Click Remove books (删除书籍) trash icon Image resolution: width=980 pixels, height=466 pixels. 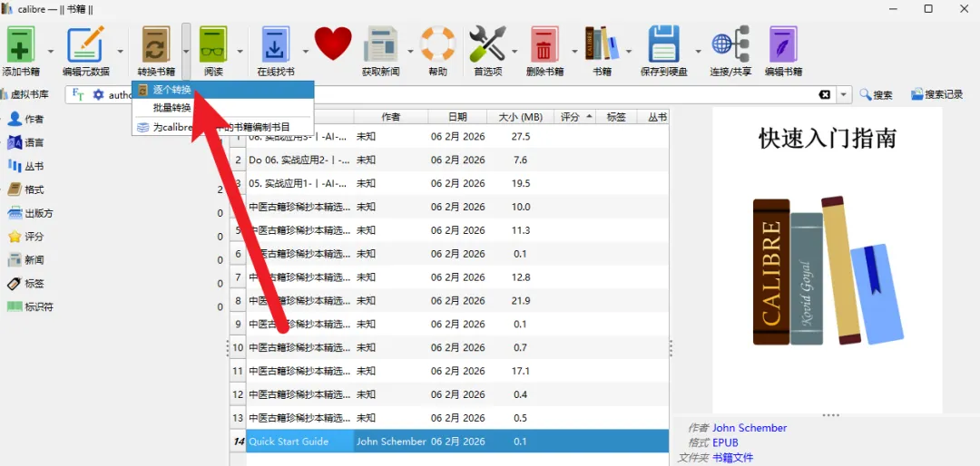544,44
